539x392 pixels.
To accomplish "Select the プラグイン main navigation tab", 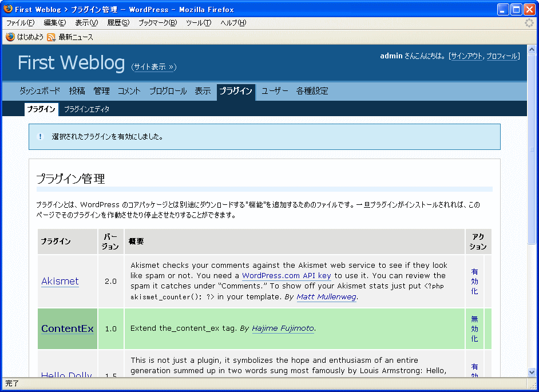I will pyautogui.click(x=236, y=92).
